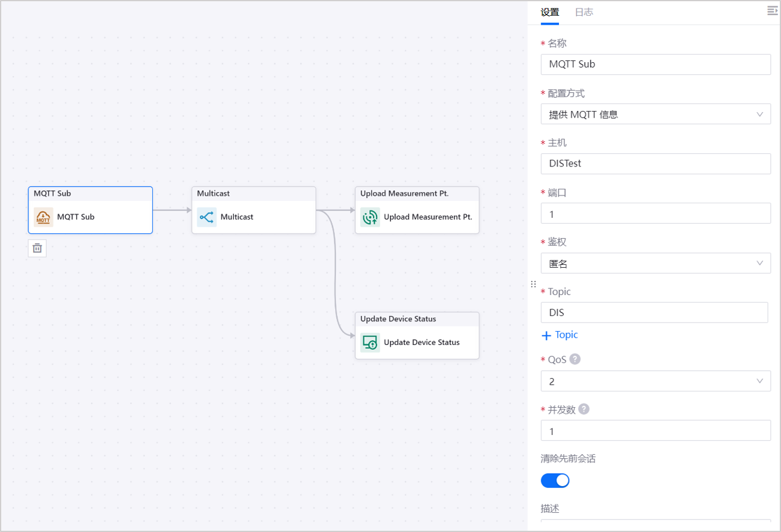Click help icon next to 并发数

(x=584, y=409)
